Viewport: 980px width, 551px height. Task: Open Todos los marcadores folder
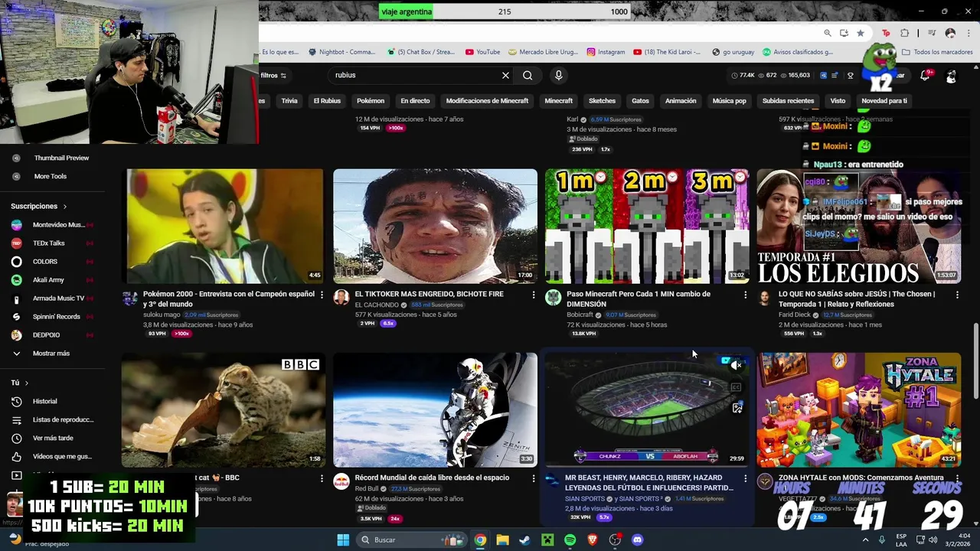(937, 52)
